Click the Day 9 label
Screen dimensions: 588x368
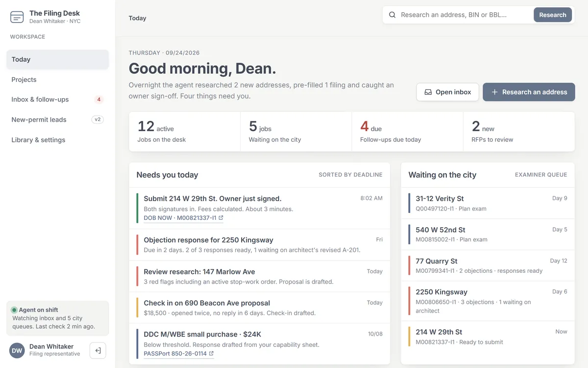pos(560,198)
